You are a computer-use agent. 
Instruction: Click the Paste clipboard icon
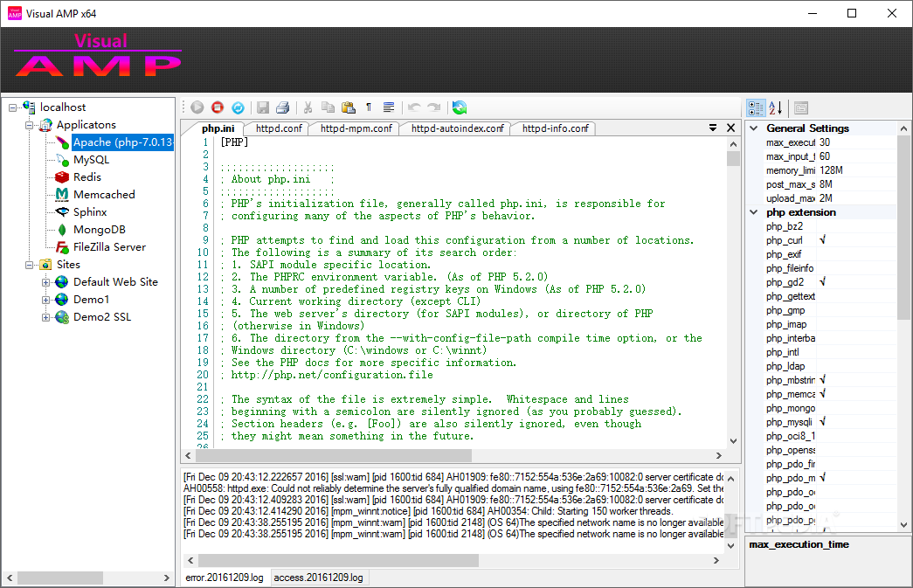[349, 107]
